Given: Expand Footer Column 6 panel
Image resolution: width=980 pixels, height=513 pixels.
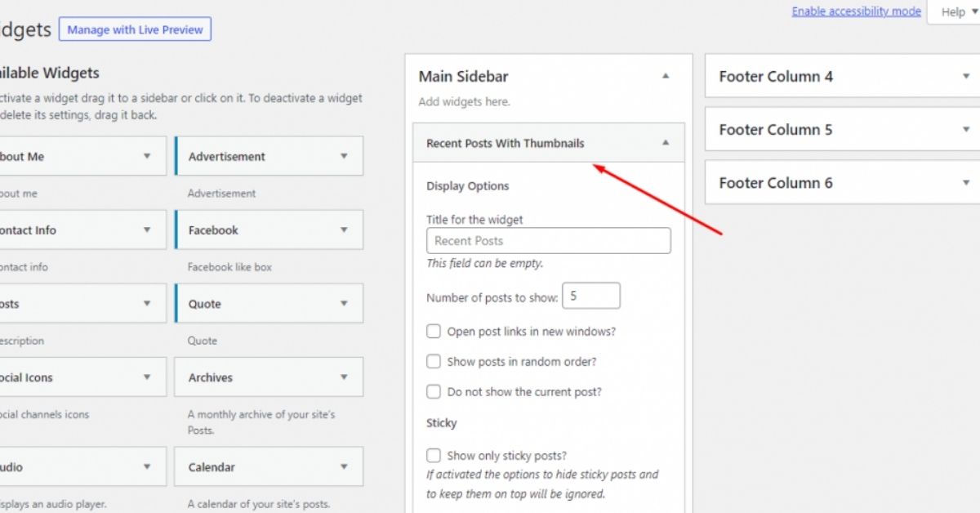Looking at the screenshot, I should [966, 182].
